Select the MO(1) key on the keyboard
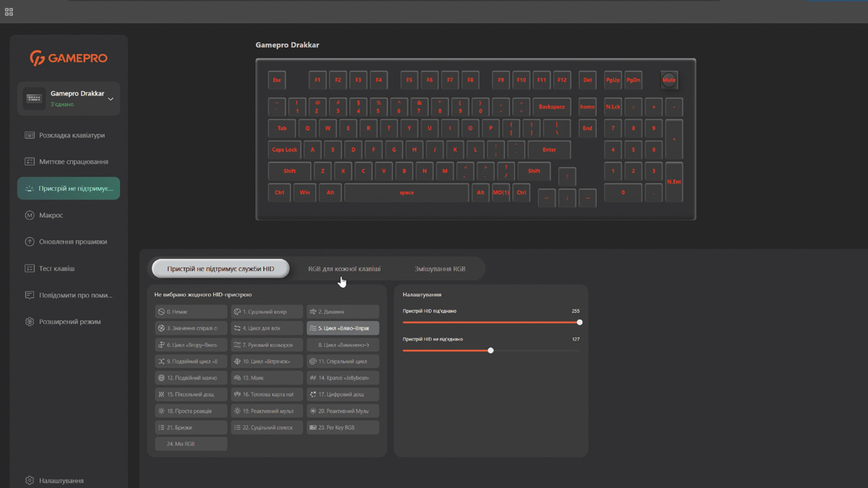Image resolution: width=868 pixels, height=488 pixels. point(501,193)
